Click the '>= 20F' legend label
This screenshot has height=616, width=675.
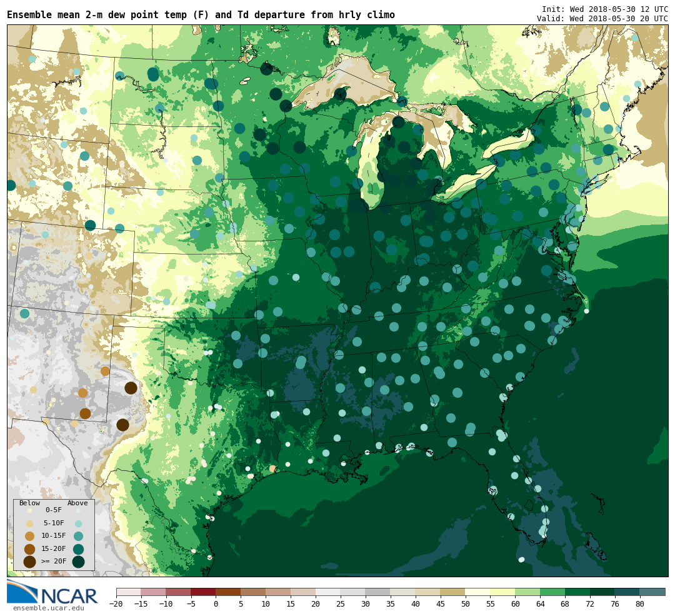(54, 561)
